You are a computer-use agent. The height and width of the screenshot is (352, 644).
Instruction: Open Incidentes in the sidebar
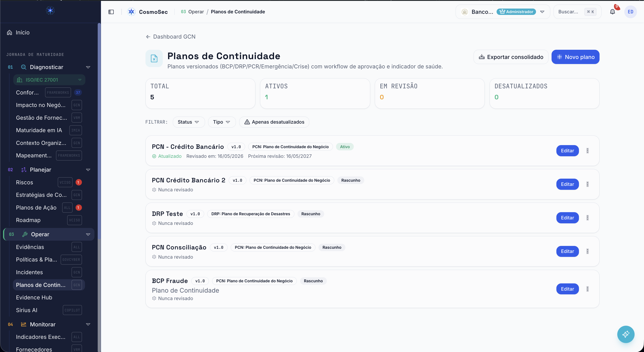pos(49,272)
